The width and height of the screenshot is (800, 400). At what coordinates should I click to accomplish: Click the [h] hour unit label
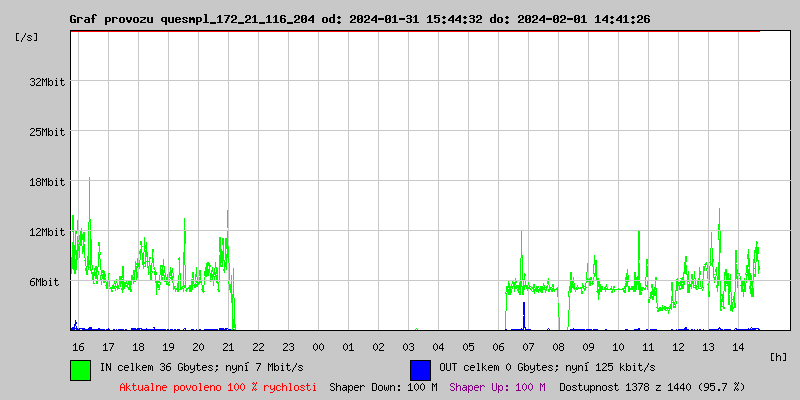click(x=779, y=356)
